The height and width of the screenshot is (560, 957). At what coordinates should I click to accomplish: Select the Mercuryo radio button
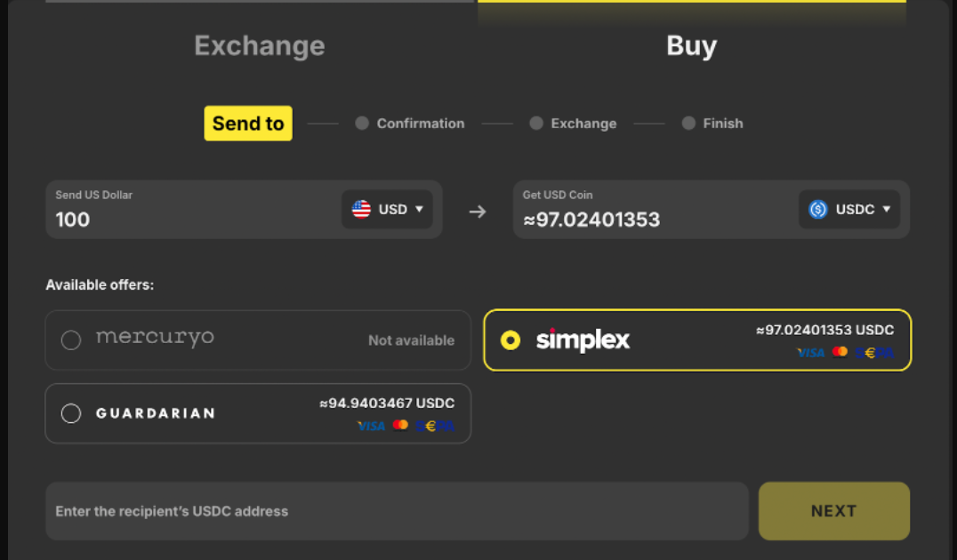coord(71,340)
